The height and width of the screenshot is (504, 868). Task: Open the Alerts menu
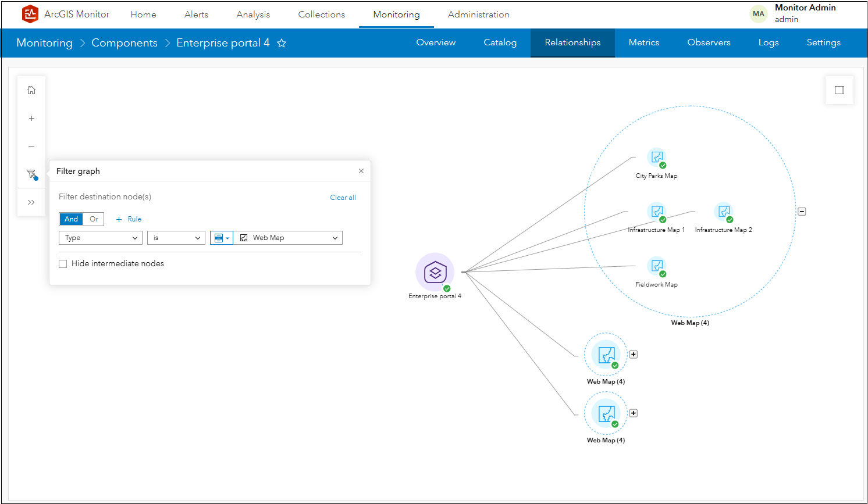click(196, 15)
